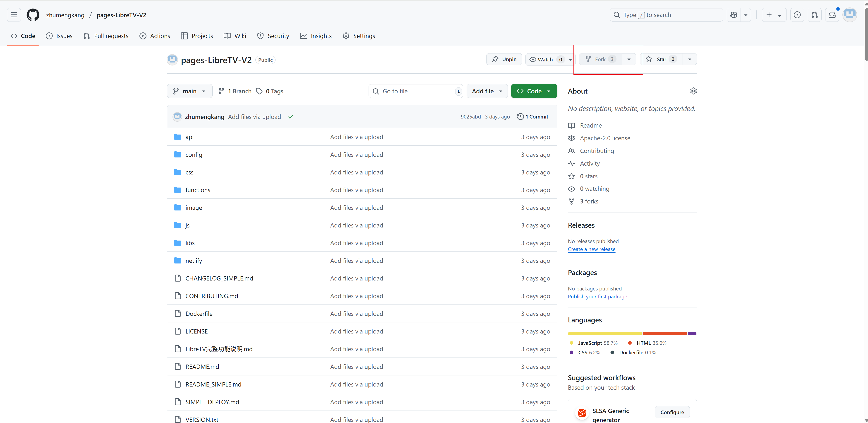
Task: Click the yellow JavaScript segment in language bar
Action: point(605,334)
